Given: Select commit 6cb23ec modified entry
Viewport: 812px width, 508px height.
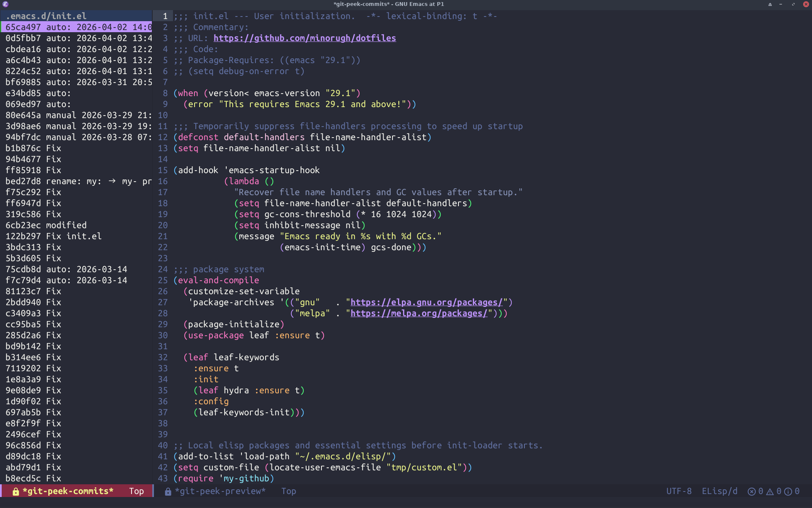Looking at the screenshot, I should (46, 225).
